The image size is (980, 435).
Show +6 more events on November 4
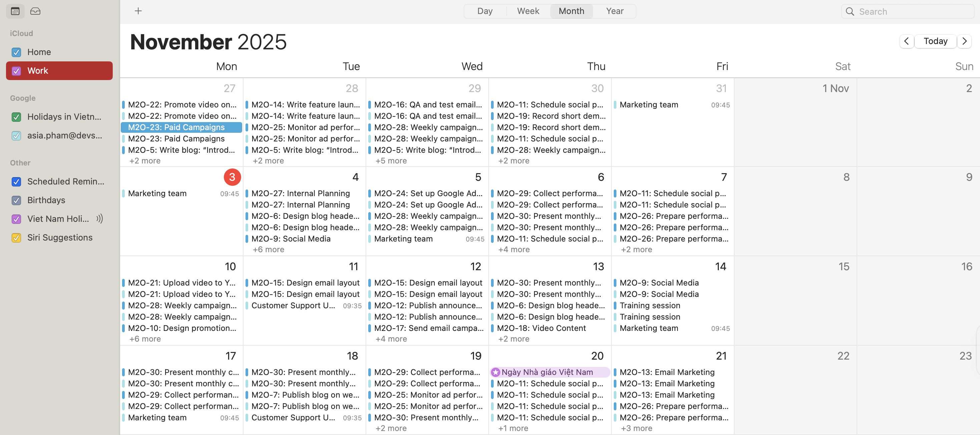point(268,249)
